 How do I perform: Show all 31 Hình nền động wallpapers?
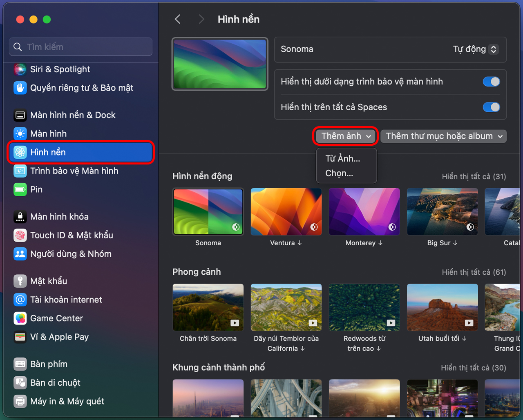[474, 177]
